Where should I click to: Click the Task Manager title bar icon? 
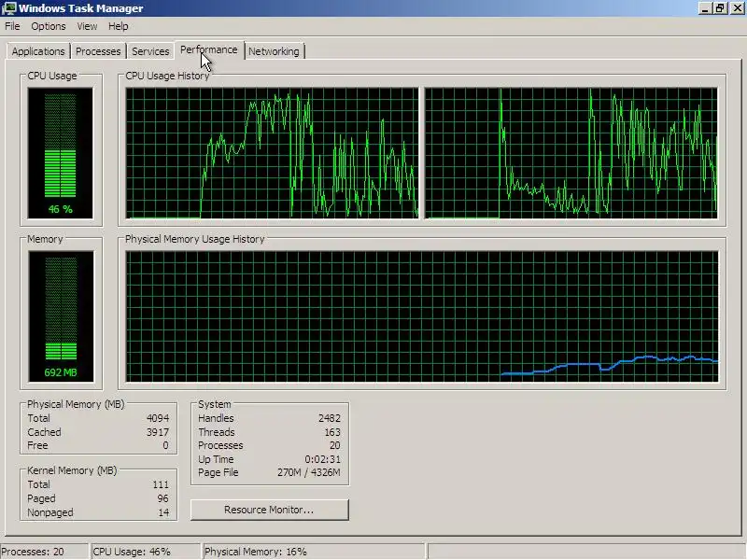[x=9, y=8]
